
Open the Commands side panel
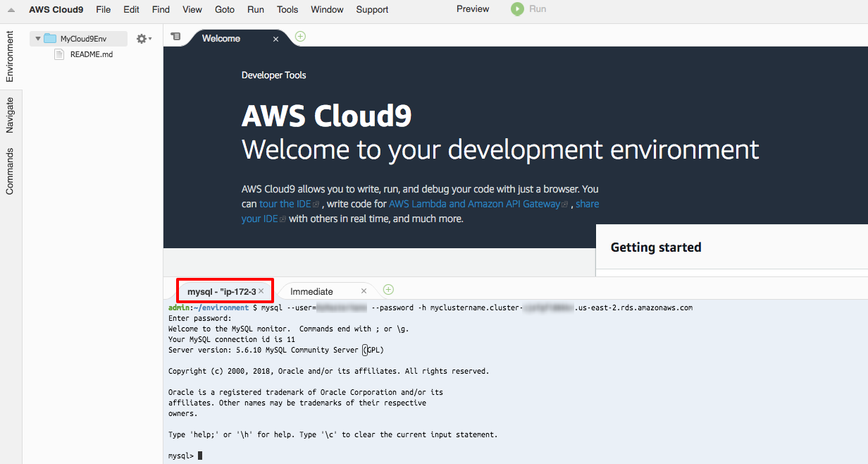pyautogui.click(x=10, y=171)
